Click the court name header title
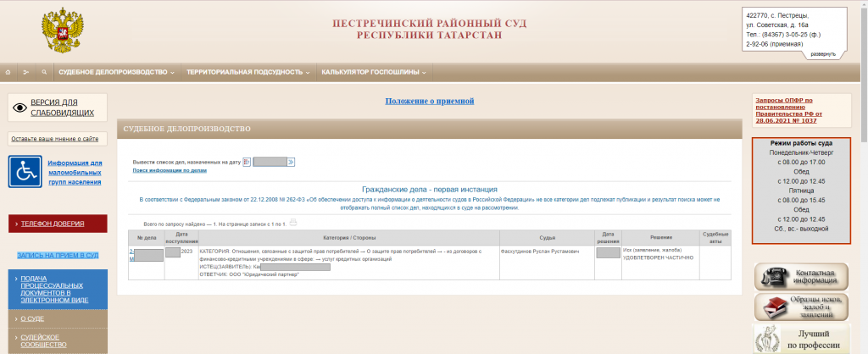 tap(430, 30)
